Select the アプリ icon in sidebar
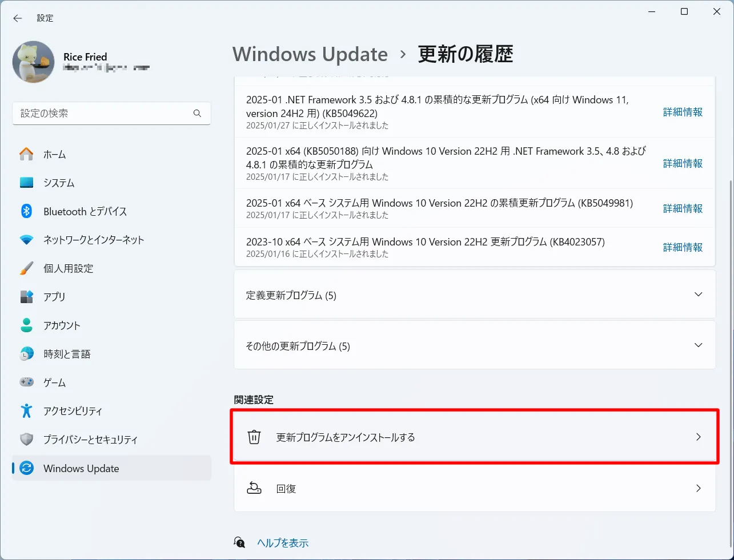Image resolution: width=734 pixels, height=560 pixels. [27, 297]
